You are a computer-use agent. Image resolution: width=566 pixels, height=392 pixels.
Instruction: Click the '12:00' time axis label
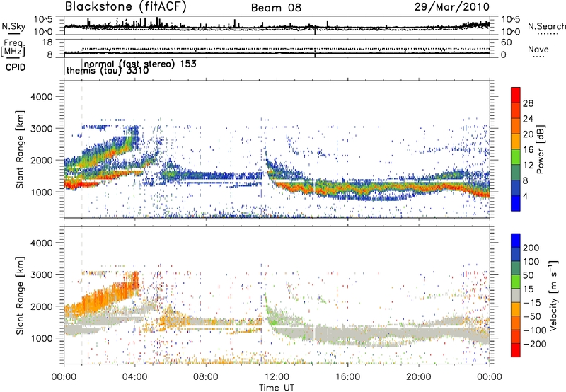click(277, 377)
